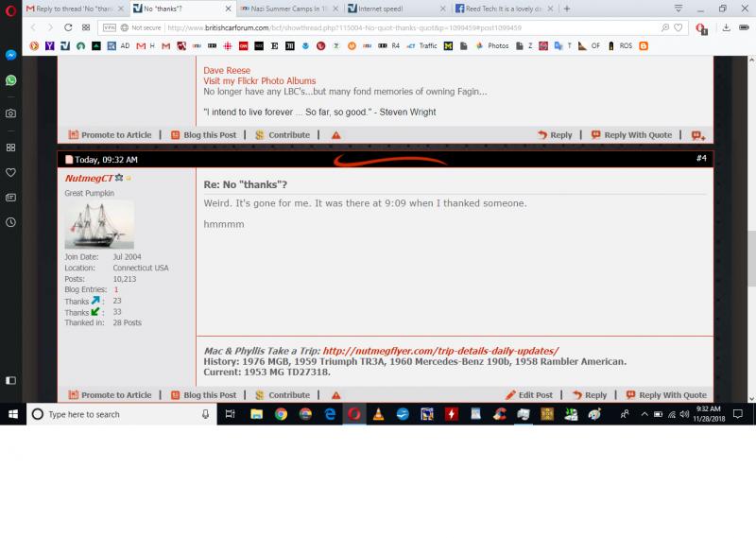The height and width of the screenshot is (538, 756).
Task: Toggle the Opera sidebar panel at bottom left
Action: click(10, 380)
